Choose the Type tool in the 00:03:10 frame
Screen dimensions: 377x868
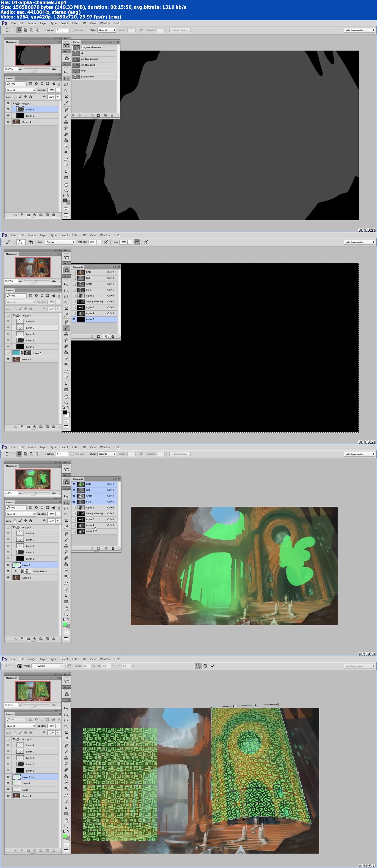(66, 165)
